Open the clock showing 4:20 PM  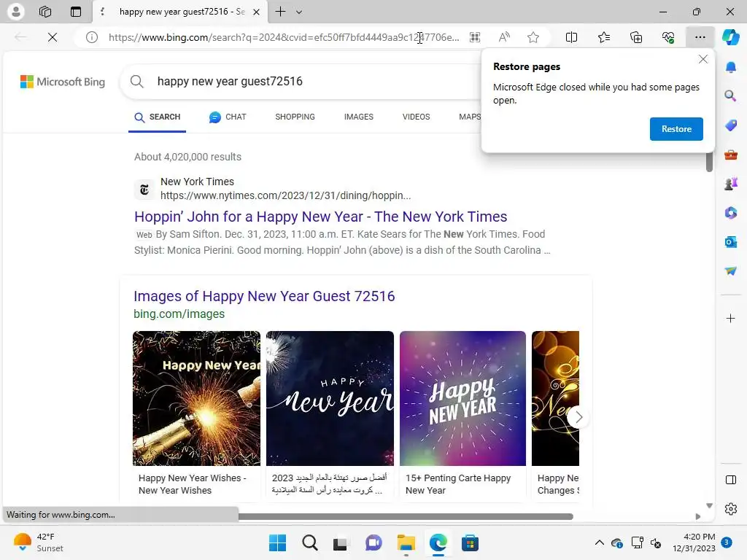point(694,542)
